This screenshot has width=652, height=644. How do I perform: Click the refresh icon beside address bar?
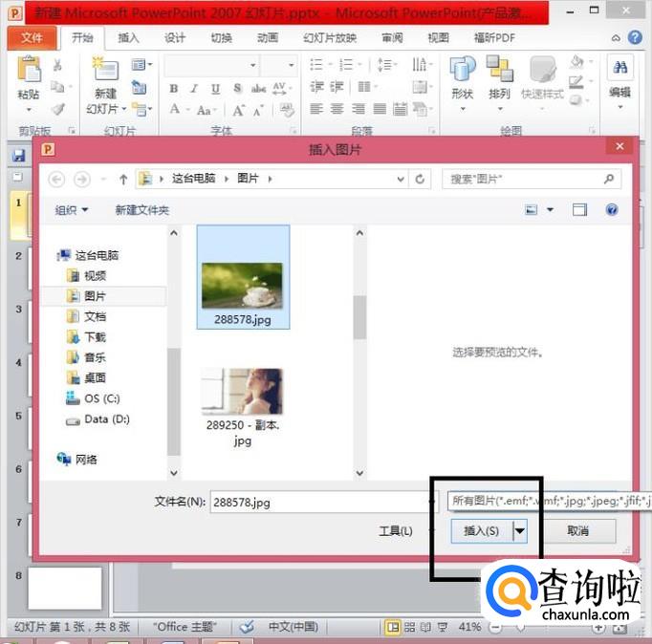[421, 179]
